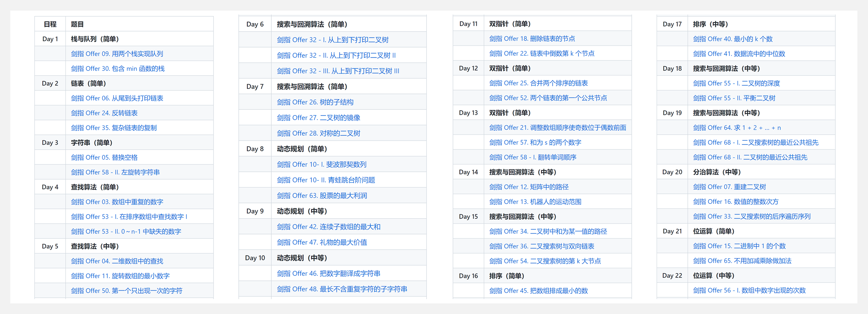Click 剑指 Offer 47. 礼物的最大价值
Viewport: 868px width, 314px height.
coord(322,242)
